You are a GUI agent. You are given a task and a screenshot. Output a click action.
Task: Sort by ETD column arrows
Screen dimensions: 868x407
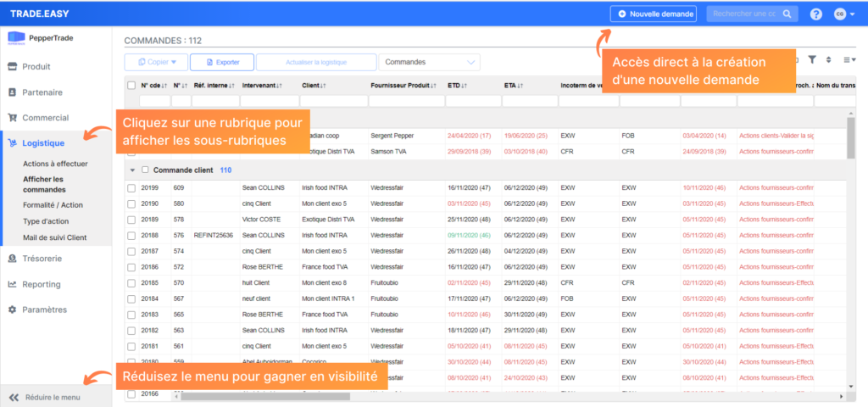click(x=465, y=86)
